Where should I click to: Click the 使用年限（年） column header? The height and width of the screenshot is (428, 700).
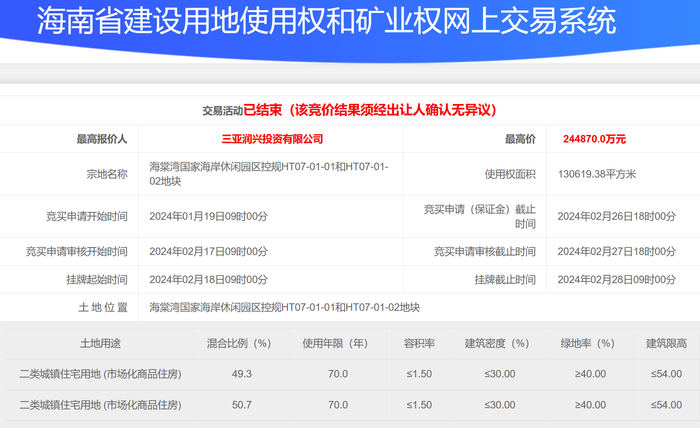[x=335, y=343]
